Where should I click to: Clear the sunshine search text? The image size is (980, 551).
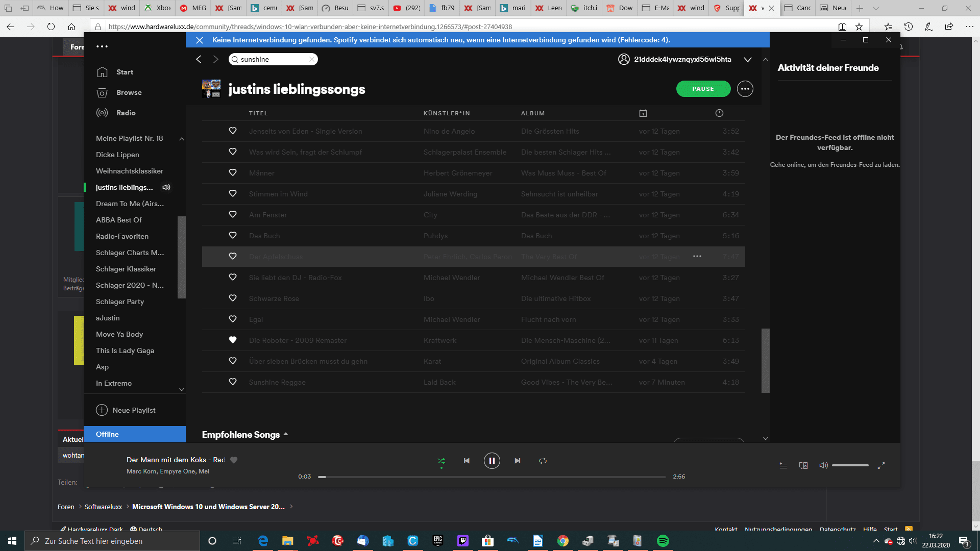coord(311,60)
